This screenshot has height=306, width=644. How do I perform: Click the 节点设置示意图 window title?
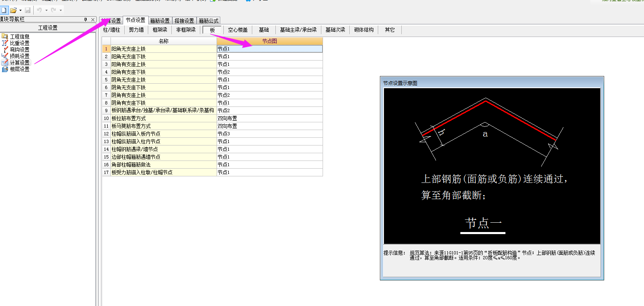click(x=400, y=83)
